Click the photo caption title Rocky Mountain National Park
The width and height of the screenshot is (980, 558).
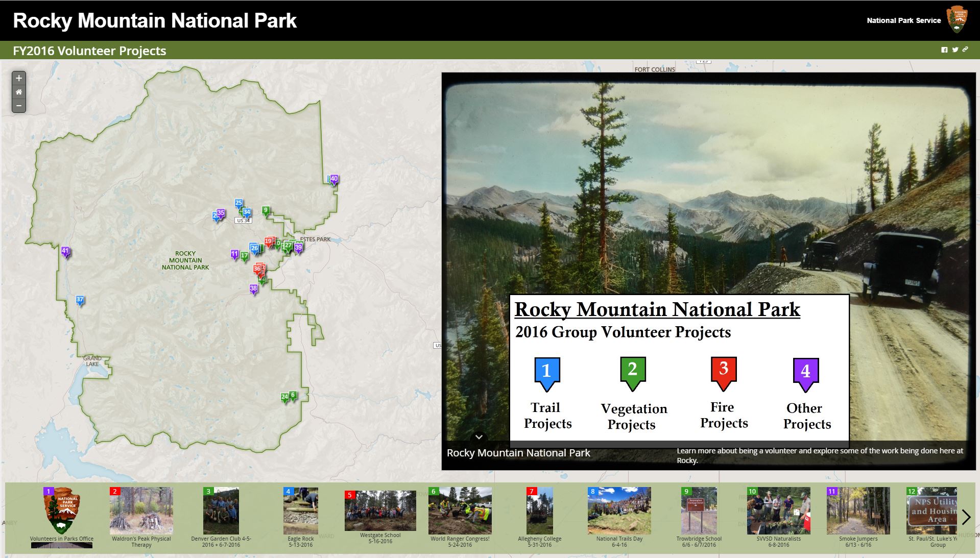(518, 453)
